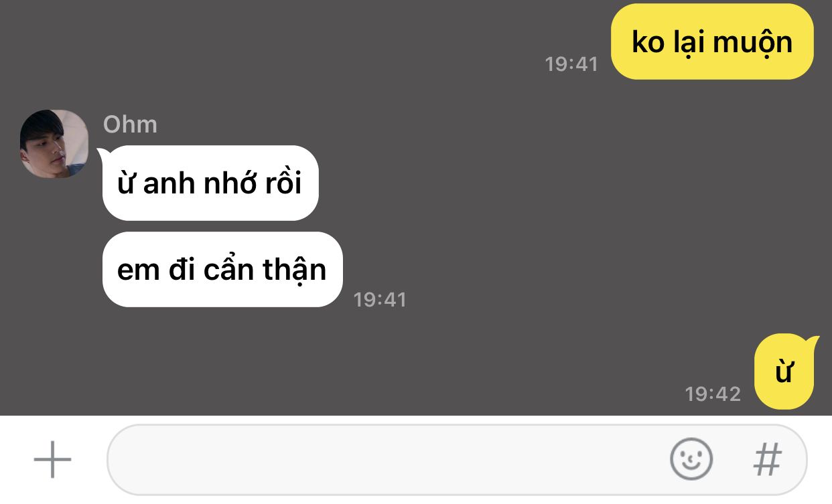Image resolution: width=832 pixels, height=504 pixels.
Task: Tap the hashtag search icon
Action: click(x=768, y=460)
